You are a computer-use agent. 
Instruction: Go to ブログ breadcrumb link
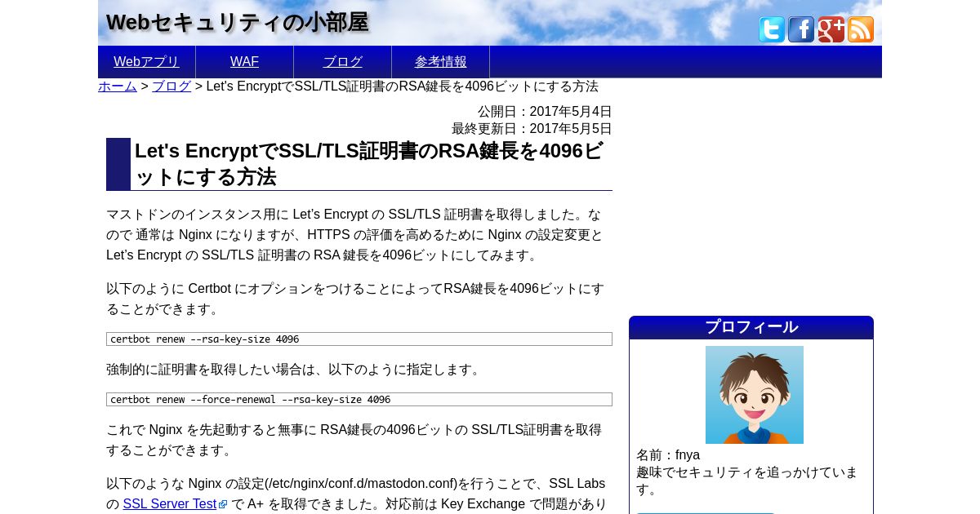click(x=171, y=86)
